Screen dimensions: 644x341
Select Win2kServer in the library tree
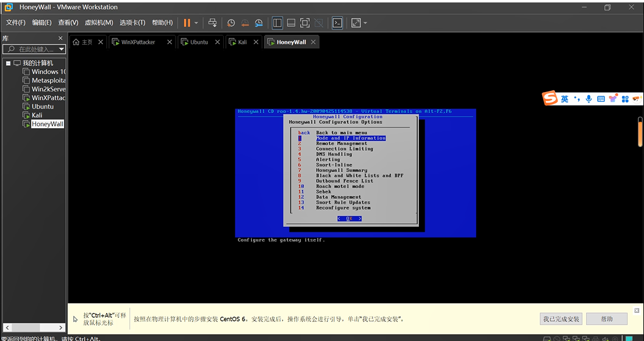click(45, 89)
